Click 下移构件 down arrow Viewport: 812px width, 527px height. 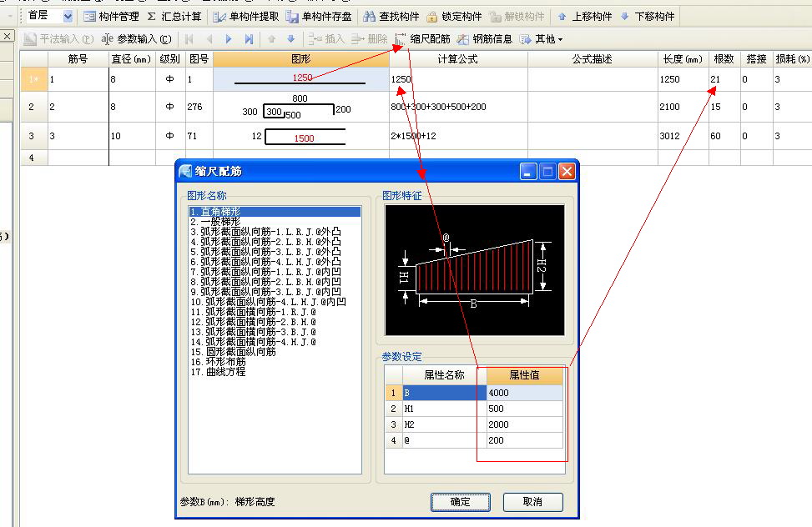(625, 17)
